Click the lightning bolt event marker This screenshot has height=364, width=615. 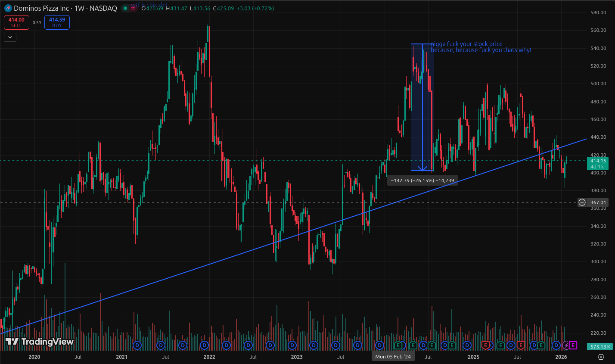pos(565,345)
